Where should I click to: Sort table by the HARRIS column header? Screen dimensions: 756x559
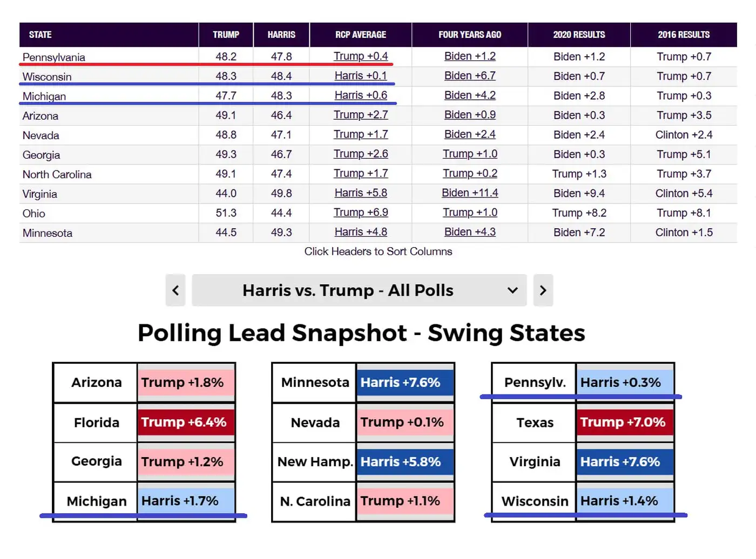pyautogui.click(x=281, y=35)
